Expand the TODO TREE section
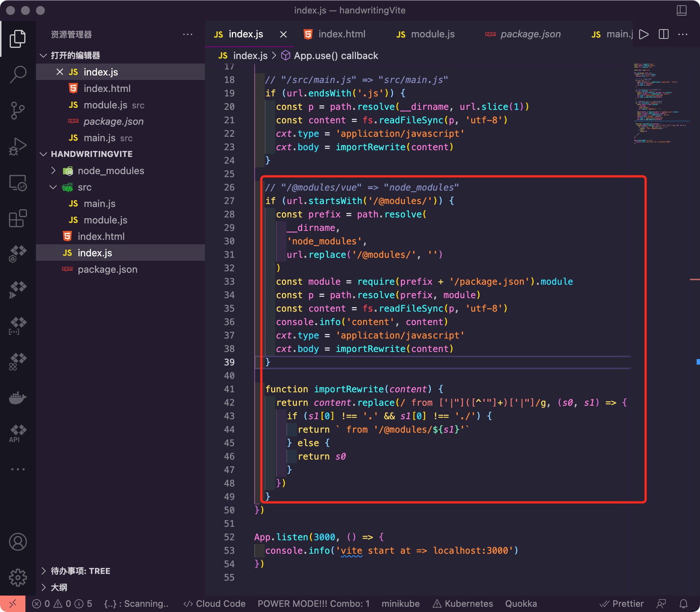 [x=120, y=571]
